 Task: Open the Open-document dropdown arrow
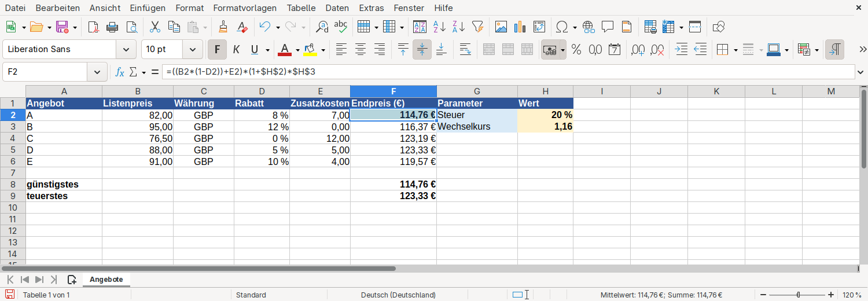[49, 27]
